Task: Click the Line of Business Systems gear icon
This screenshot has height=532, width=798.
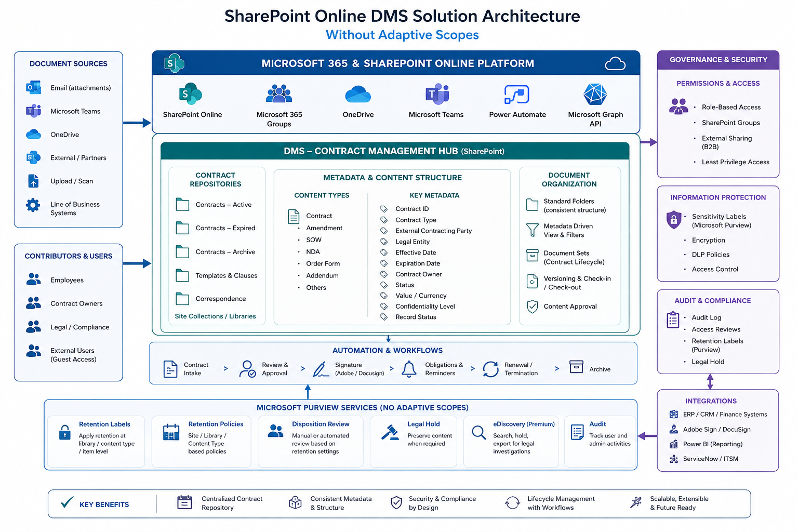Action: [x=33, y=205]
